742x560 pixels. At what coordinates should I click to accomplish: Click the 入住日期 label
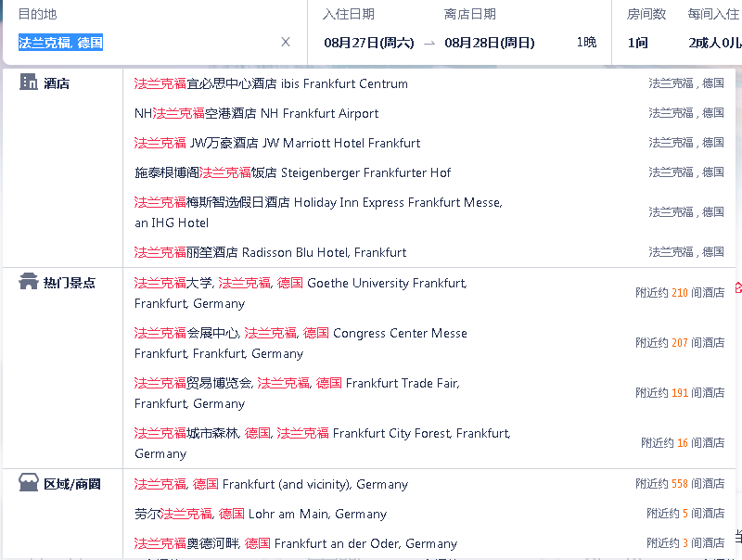tap(349, 14)
